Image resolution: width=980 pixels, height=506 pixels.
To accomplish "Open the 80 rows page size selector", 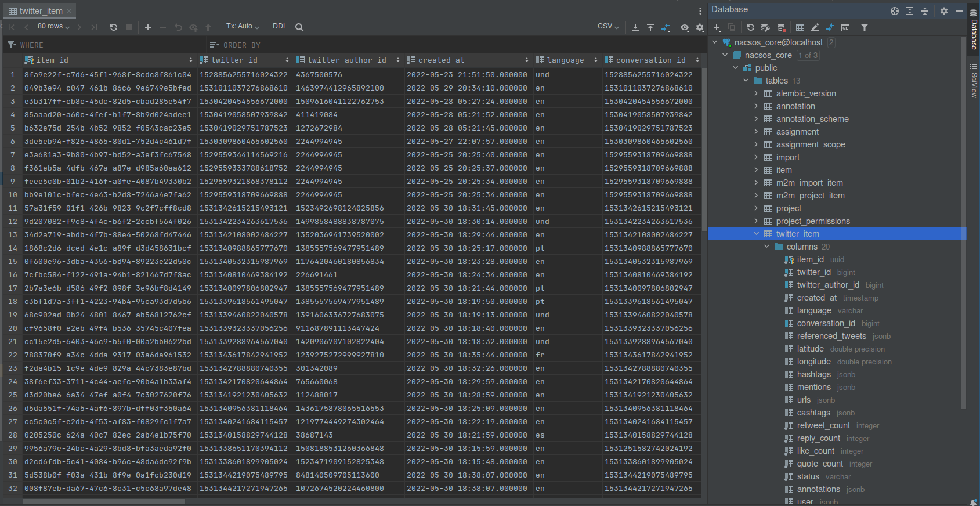I will tap(53, 27).
